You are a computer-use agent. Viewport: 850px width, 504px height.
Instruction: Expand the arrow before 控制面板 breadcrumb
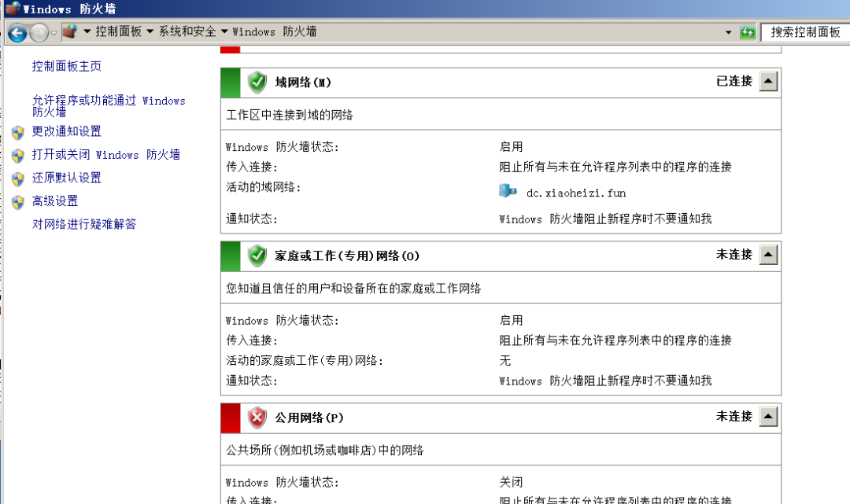click(x=87, y=31)
